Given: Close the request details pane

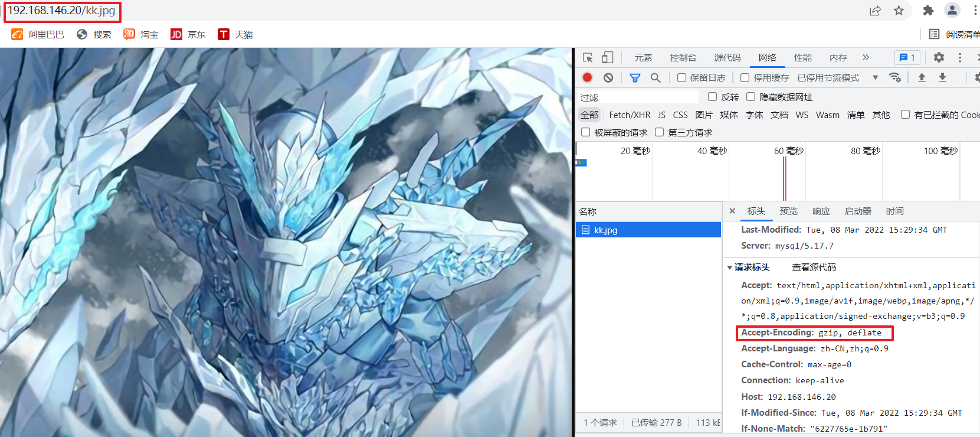Looking at the screenshot, I should click(x=732, y=211).
